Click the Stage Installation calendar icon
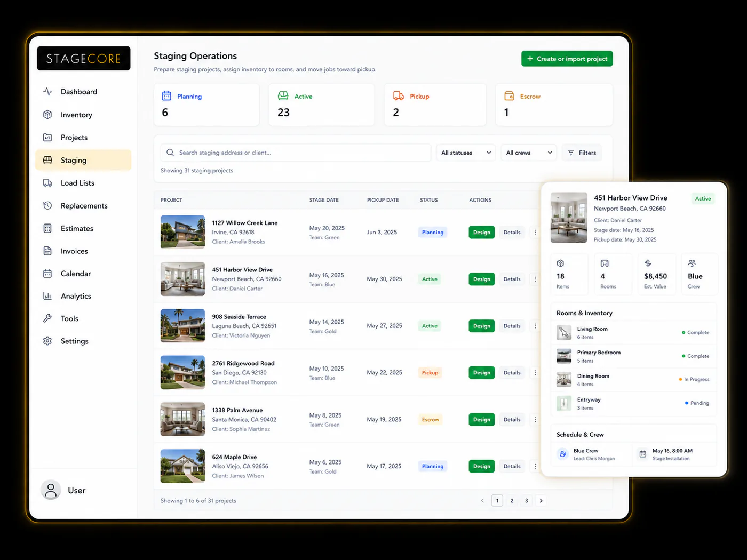Viewport: 747px width, 560px height. click(x=643, y=454)
